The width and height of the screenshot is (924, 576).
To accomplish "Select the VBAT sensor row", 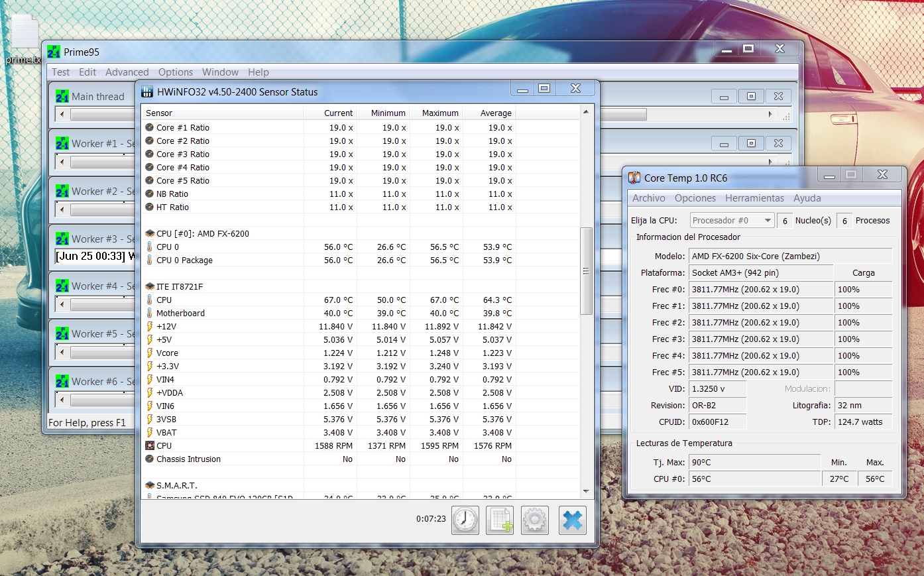I will point(361,432).
